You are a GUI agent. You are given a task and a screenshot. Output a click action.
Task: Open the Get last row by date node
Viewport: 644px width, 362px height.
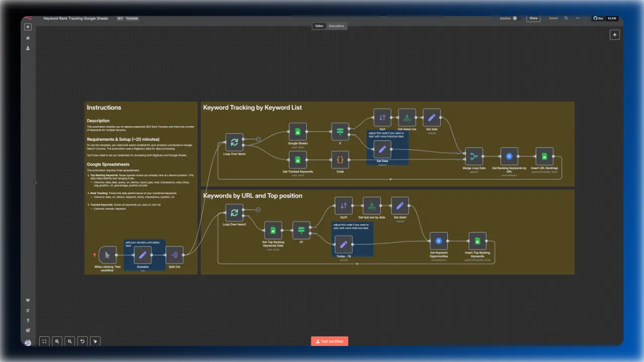(x=372, y=206)
